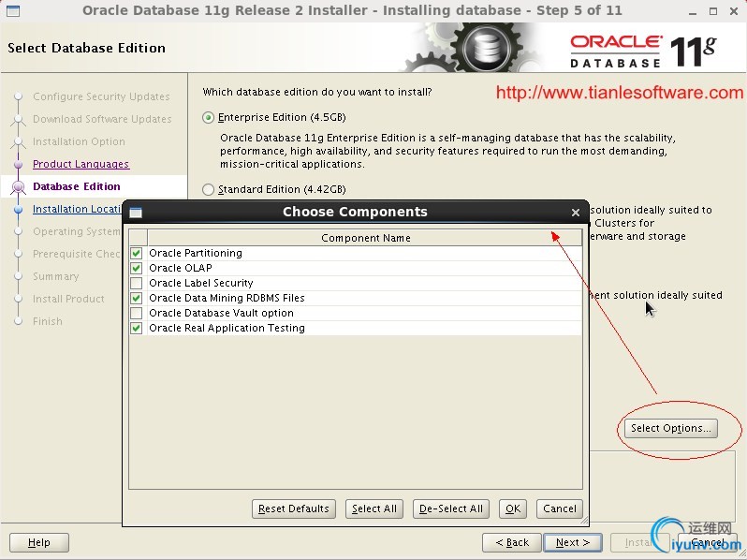
Task: Uncheck Oracle Data Mining RDBMS Files checkbox
Action: [137, 298]
